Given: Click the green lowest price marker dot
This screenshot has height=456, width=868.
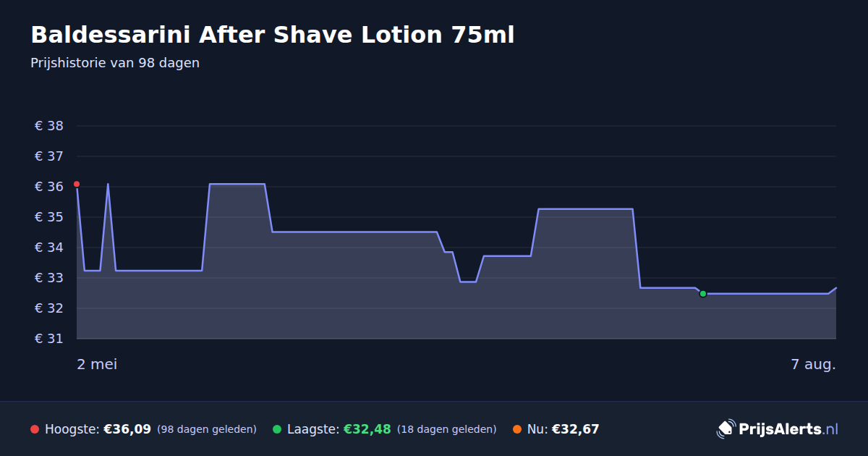Looking at the screenshot, I should (702, 294).
